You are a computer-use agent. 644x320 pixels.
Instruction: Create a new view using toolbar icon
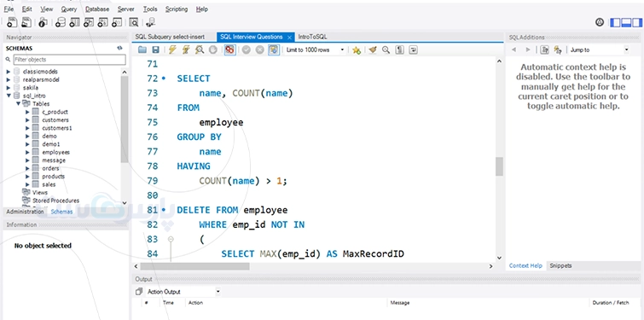coord(89,22)
